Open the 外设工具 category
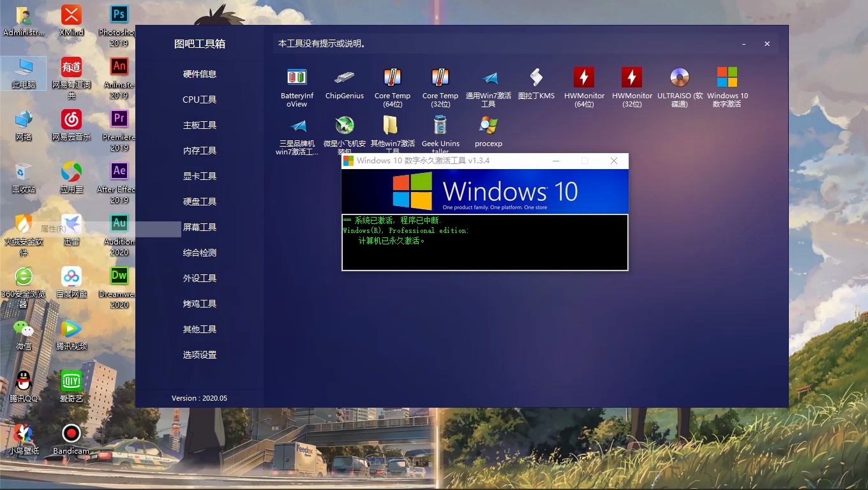 point(200,278)
